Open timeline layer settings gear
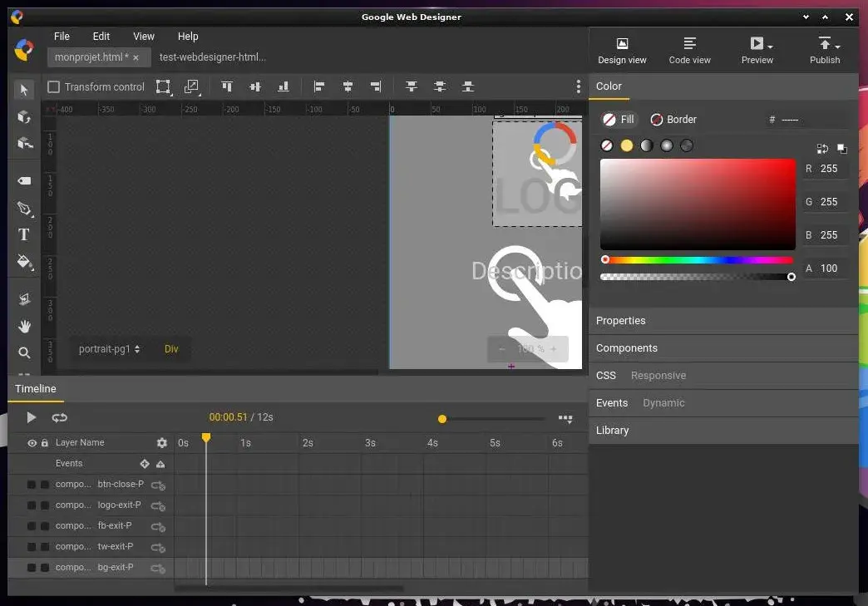Screen dimensions: 868x606 (x=161, y=443)
